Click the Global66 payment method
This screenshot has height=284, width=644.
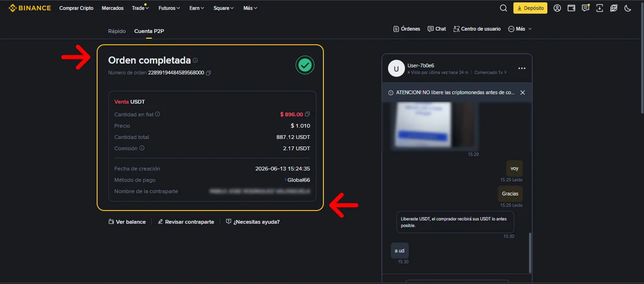click(x=298, y=180)
